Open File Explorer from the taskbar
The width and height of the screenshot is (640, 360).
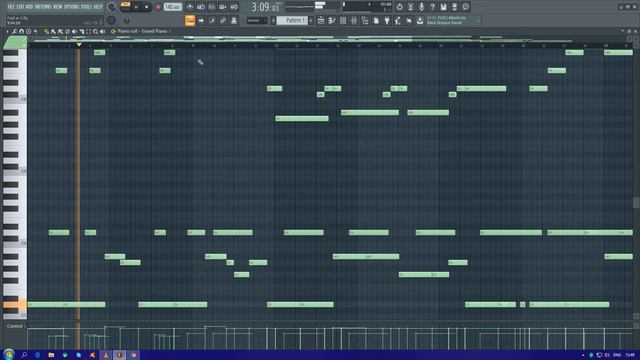pyautogui.click(x=51, y=355)
